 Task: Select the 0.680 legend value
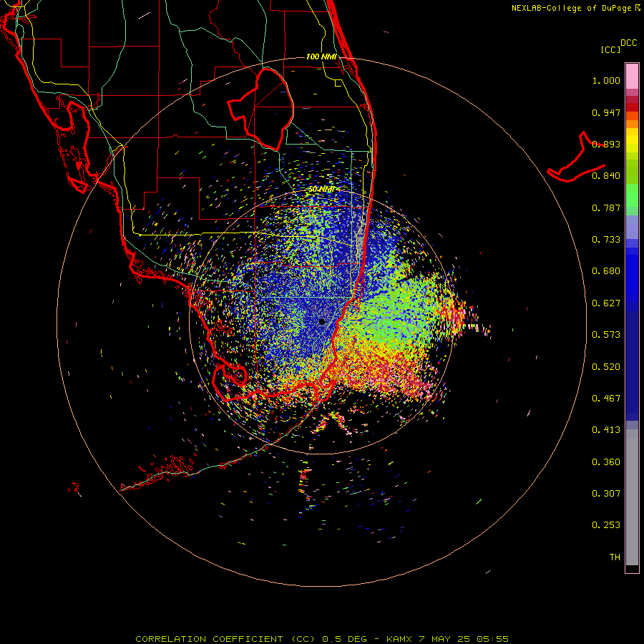point(606,271)
